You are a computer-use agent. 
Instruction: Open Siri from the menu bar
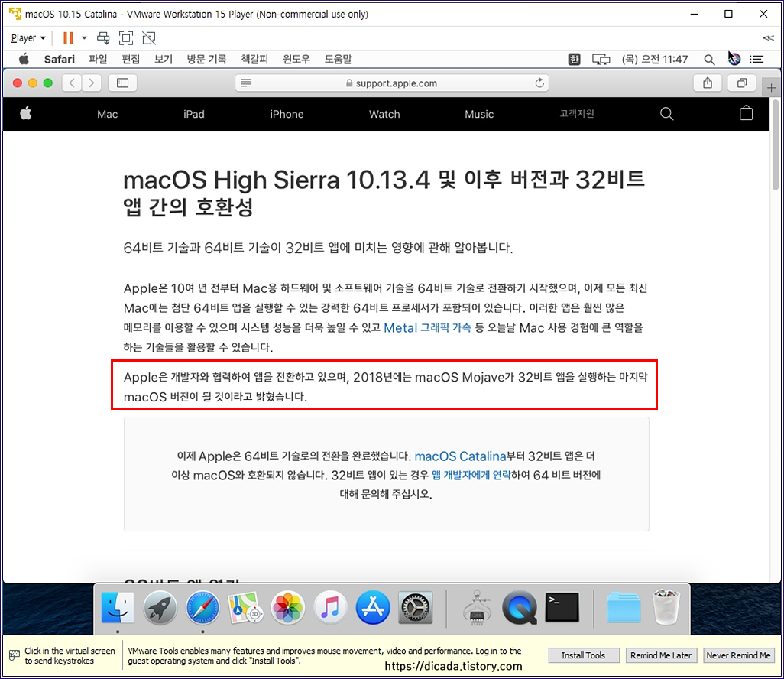point(734,59)
